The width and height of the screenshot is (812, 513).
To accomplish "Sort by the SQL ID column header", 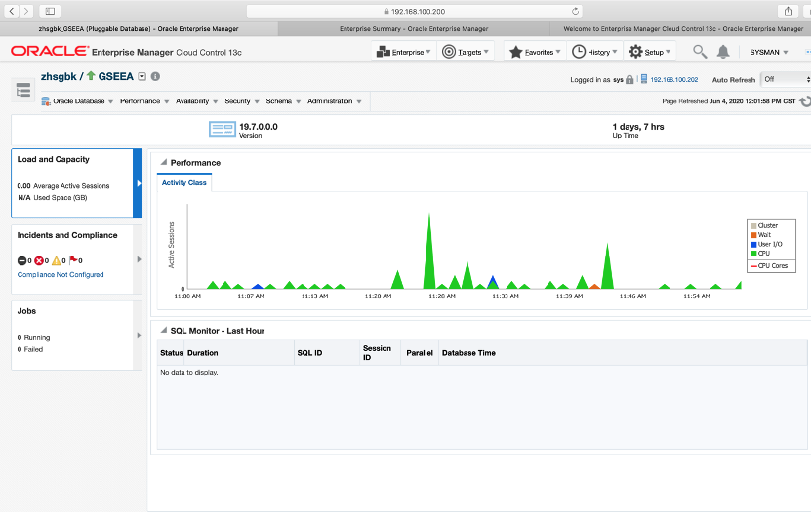I will pos(327,353).
